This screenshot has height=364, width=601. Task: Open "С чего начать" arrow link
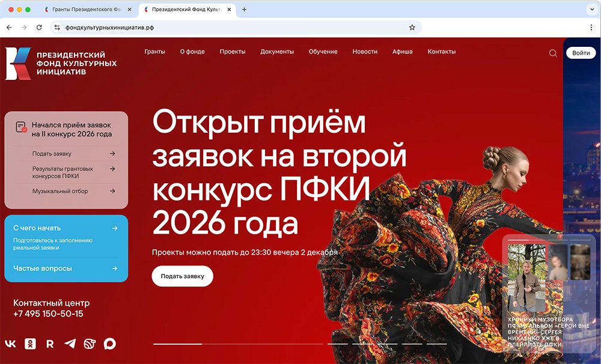click(115, 228)
